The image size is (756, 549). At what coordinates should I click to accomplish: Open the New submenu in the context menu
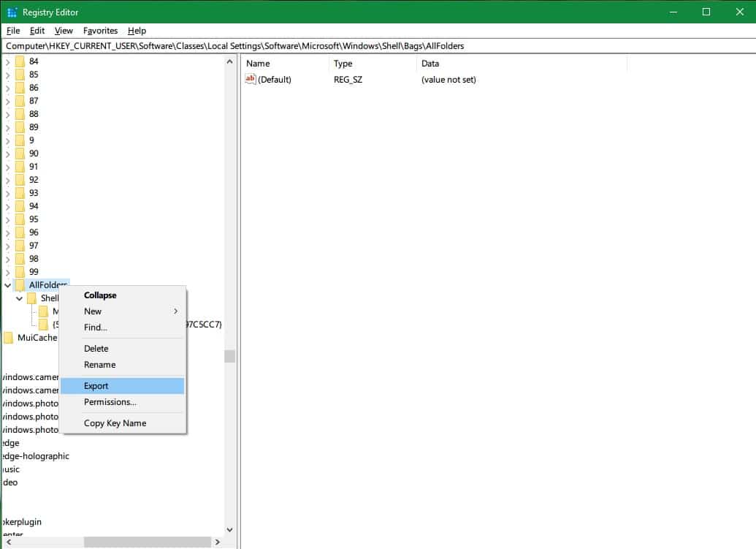93,311
